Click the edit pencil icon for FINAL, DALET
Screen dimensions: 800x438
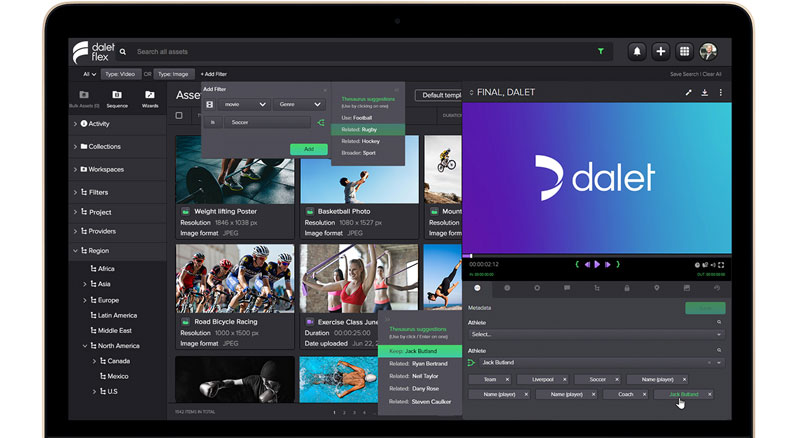coord(688,92)
